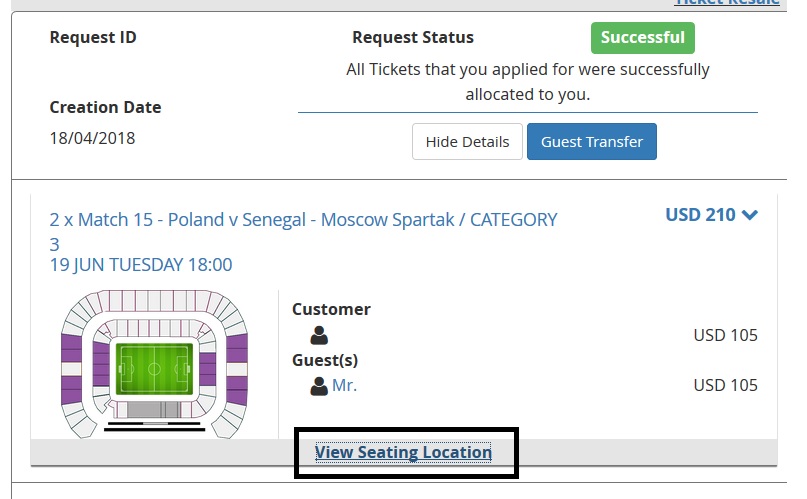Click the guest USD 105 price
Viewport: 807px width, 499px height.
coord(726,385)
